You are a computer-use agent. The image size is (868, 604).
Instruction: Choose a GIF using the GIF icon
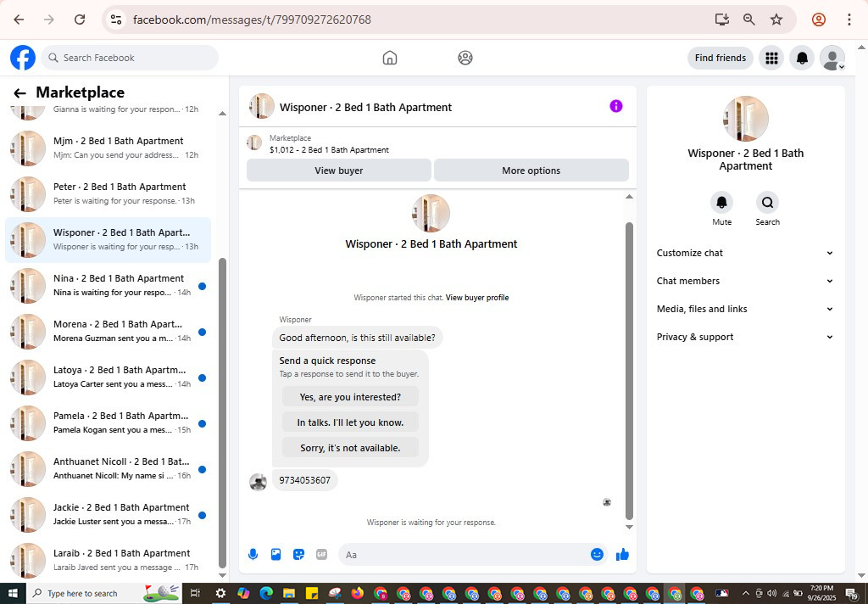[x=321, y=554]
